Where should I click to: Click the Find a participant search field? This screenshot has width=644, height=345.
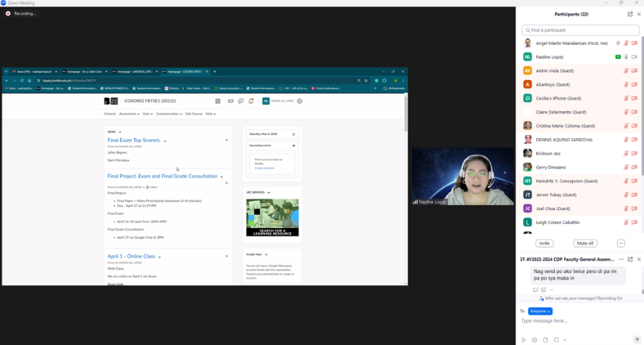pos(581,30)
